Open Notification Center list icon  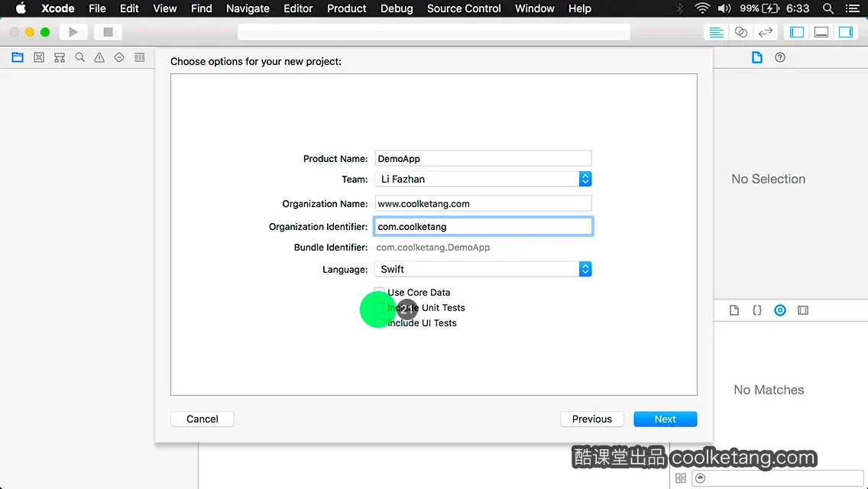(853, 8)
